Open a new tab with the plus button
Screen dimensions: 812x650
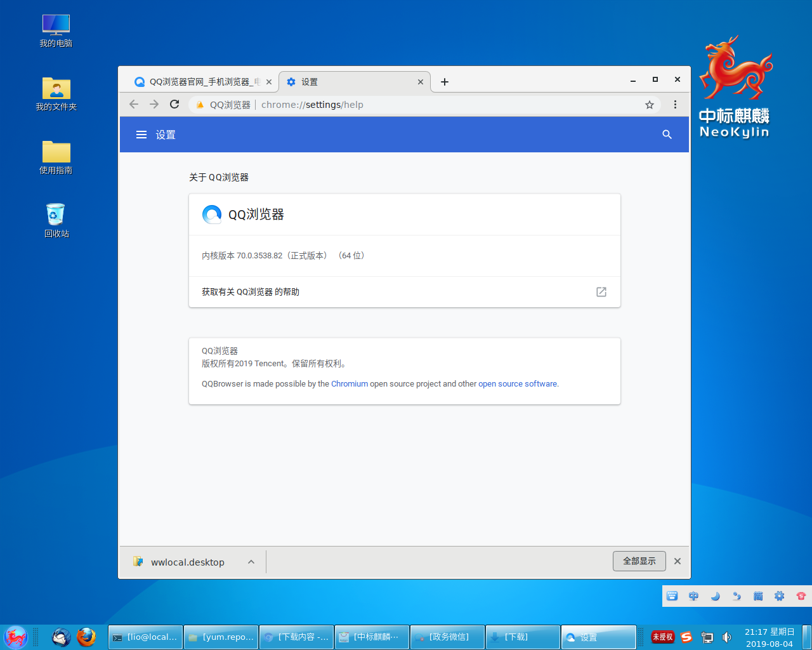(445, 82)
